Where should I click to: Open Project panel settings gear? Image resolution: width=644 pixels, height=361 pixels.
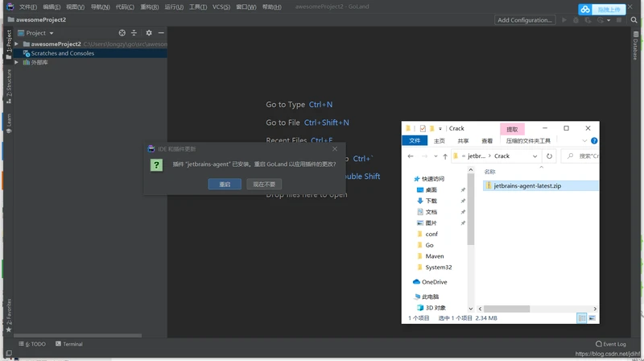148,33
